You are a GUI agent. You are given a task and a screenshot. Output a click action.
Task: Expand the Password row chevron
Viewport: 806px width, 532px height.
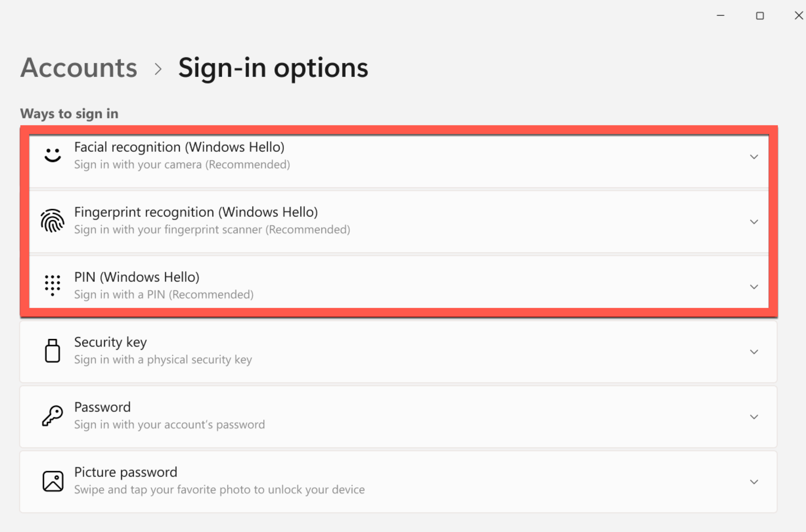point(754,417)
